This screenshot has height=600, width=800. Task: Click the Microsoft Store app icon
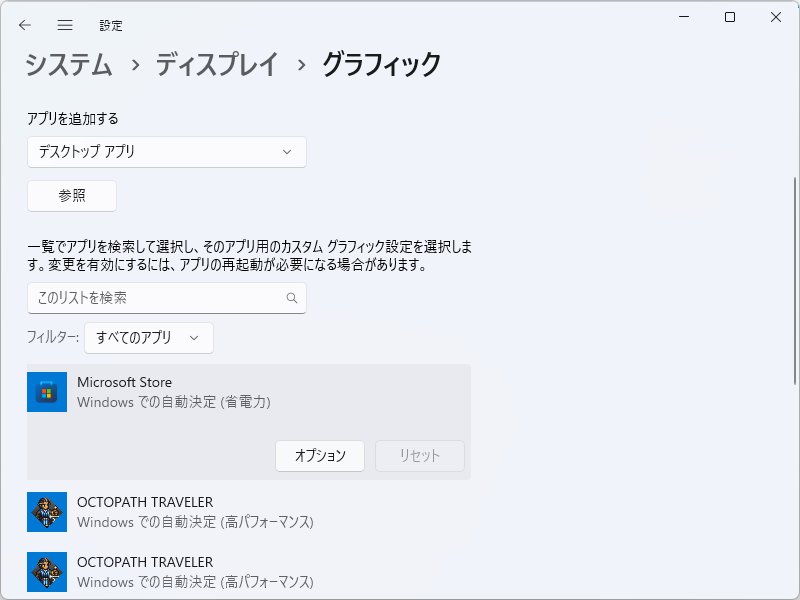pos(46,392)
